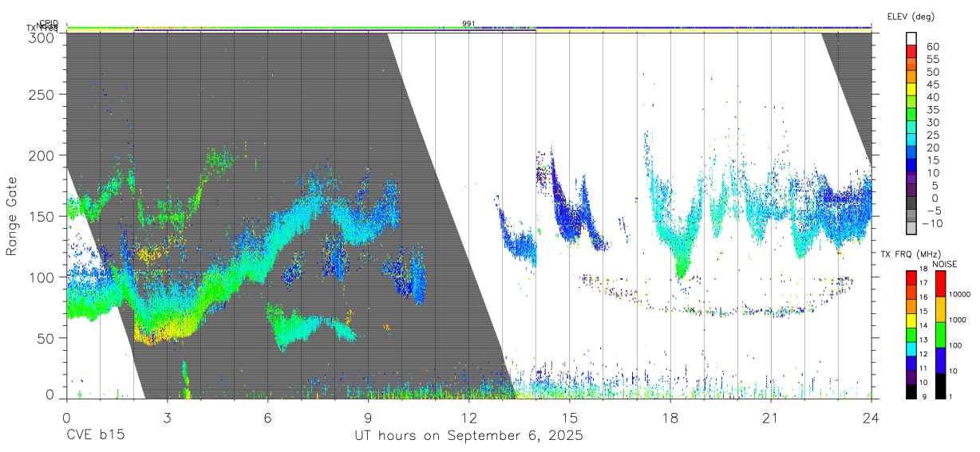Click the 16 label on TX FRQ legend
Image resolution: width=980 pixels, height=452 pixels.
tap(923, 297)
